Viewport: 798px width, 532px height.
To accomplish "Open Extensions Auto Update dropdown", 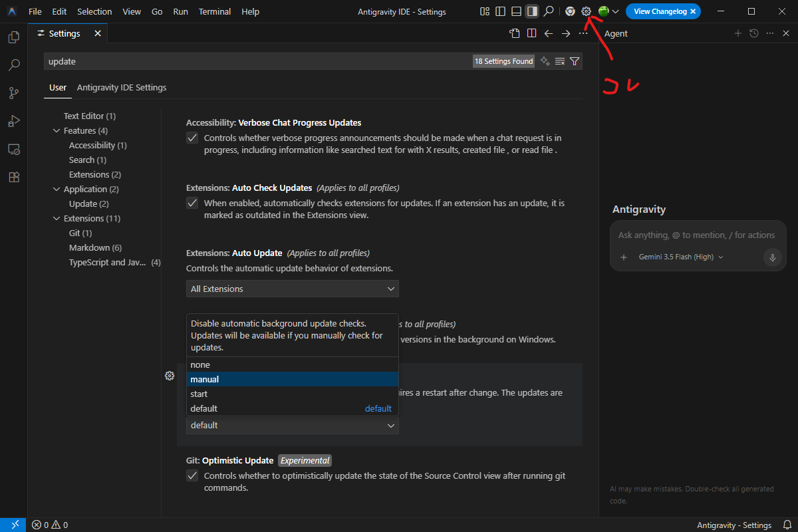I will coord(293,289).
